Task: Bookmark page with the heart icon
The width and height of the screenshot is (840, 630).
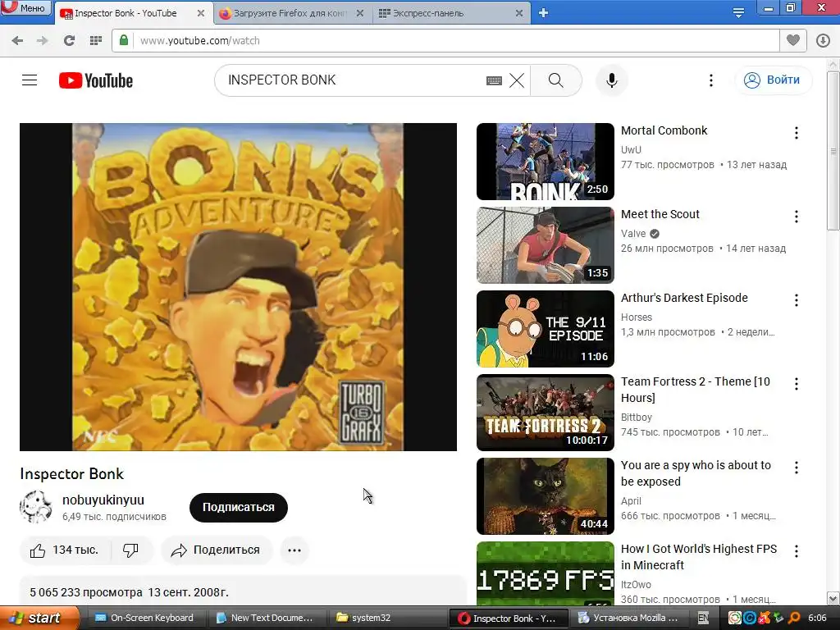Action: coord(793,40)
